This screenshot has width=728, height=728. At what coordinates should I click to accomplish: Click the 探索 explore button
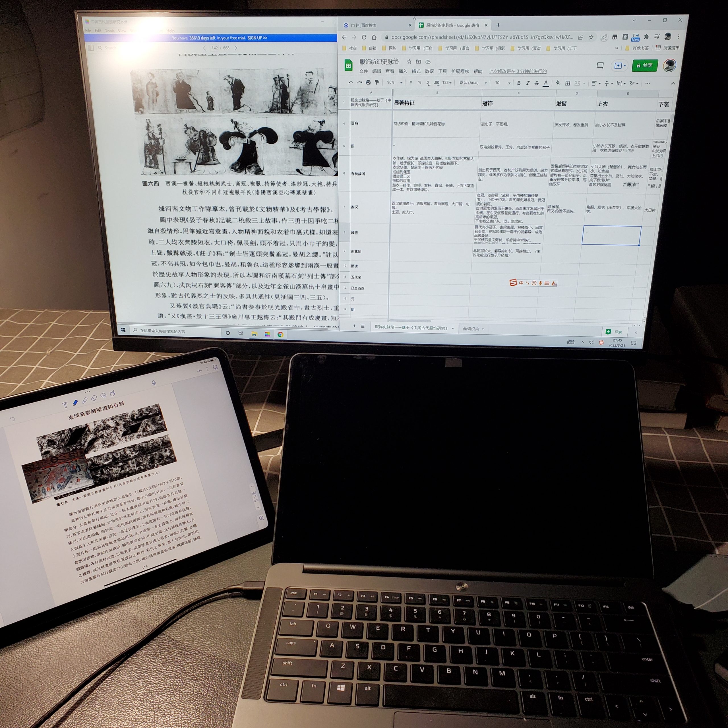pos(614,332)
